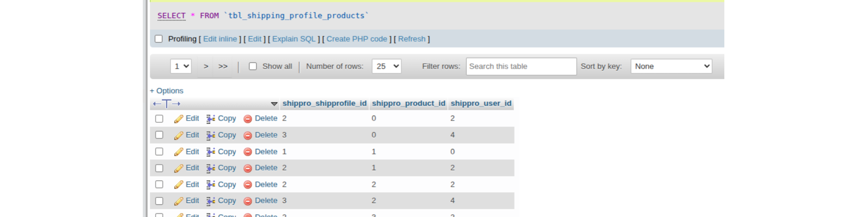Expand the Sort by key dropdown

point(671,66)
